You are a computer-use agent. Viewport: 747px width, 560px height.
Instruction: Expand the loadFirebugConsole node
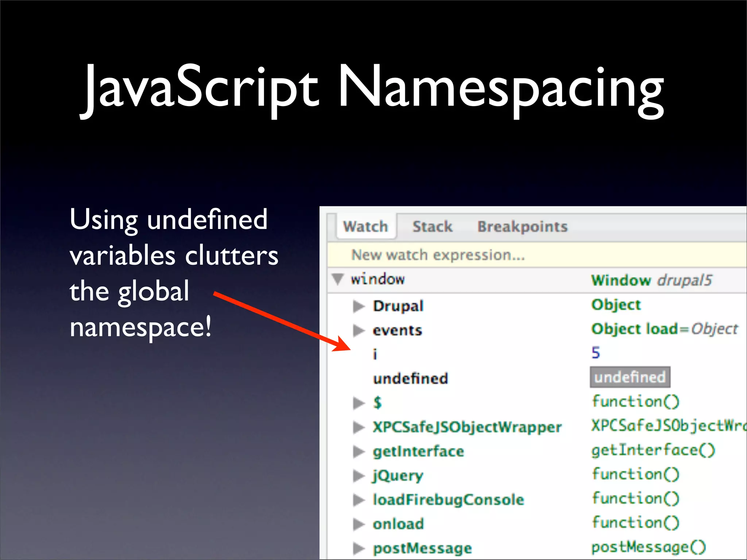pyautogui.click(x=359, y=500)
